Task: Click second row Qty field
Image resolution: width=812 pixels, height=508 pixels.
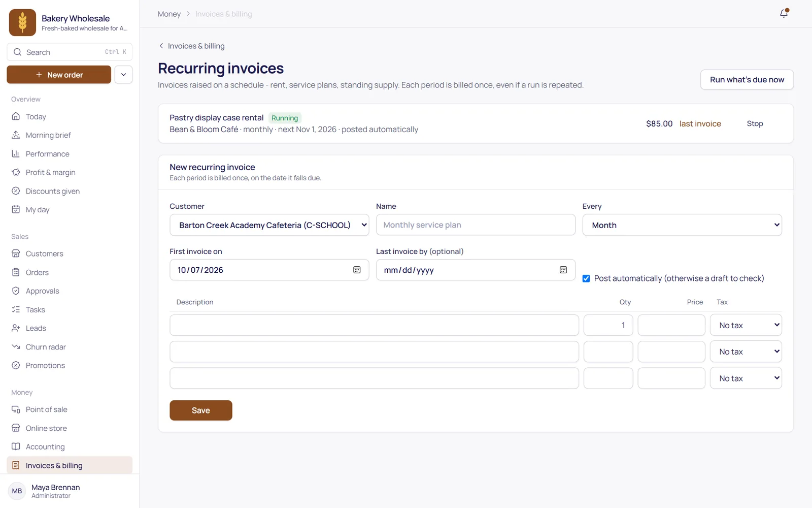Action: tap(608, 352)
